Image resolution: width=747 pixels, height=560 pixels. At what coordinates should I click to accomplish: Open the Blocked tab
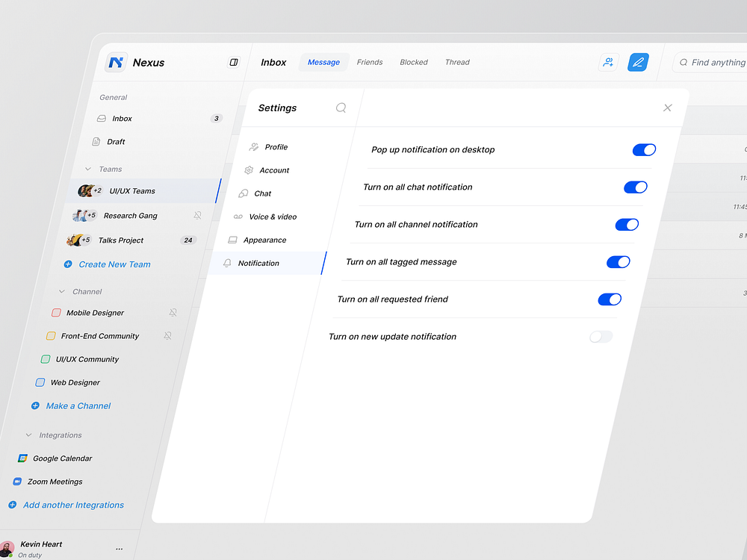pos(413,62)
